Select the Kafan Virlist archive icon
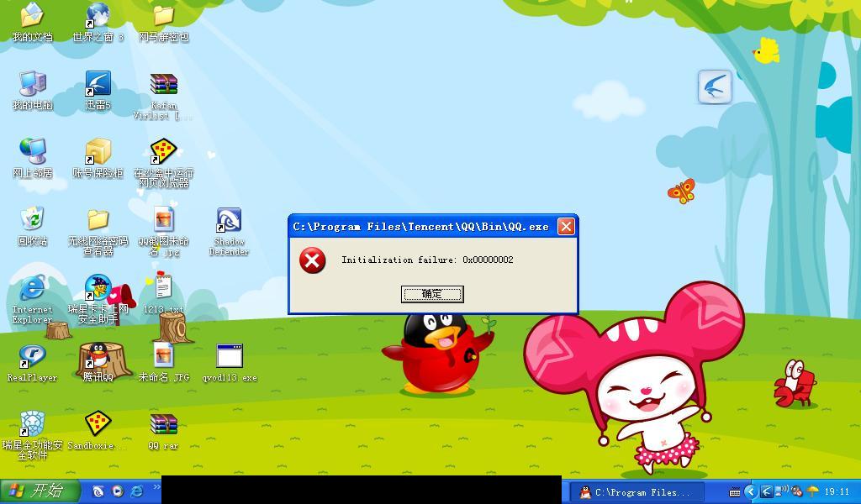Viewport: 861px width, 504px height. pyautogui.click(x=164, y=96)
